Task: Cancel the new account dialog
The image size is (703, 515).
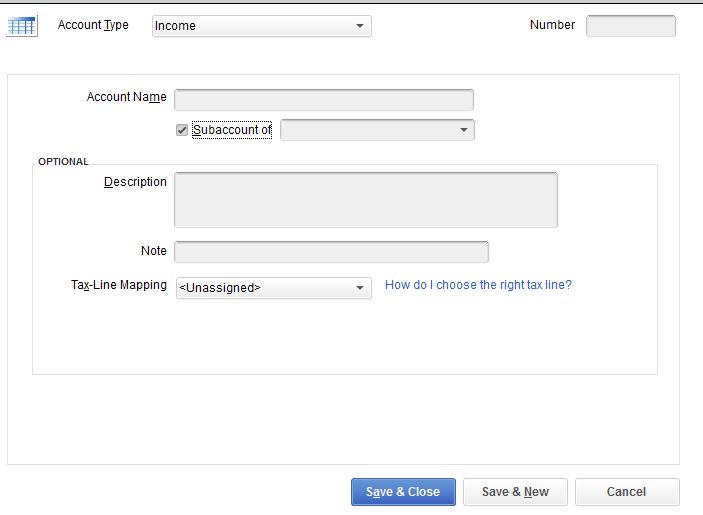Action: [x=627, y=492]
